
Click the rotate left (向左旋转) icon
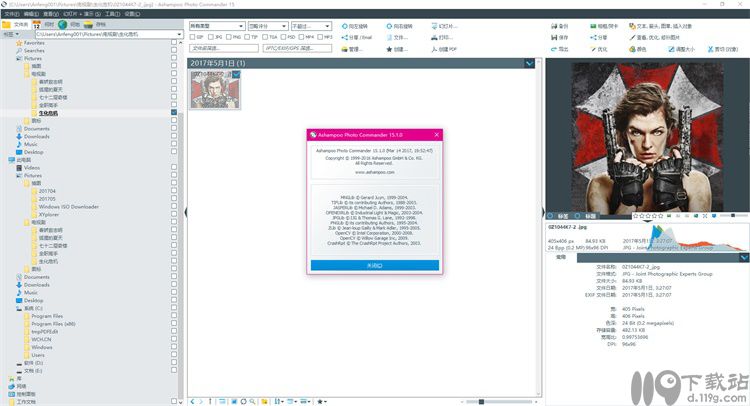click(344, 26)
